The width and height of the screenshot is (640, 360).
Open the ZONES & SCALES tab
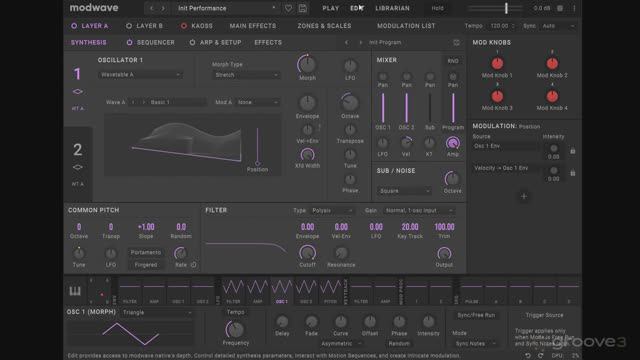[324, 26]
